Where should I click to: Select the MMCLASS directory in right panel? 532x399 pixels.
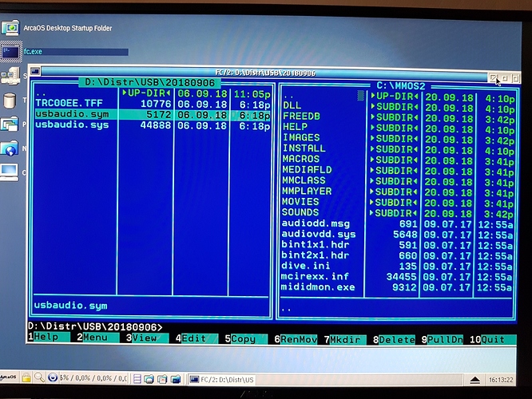point(304,180)
